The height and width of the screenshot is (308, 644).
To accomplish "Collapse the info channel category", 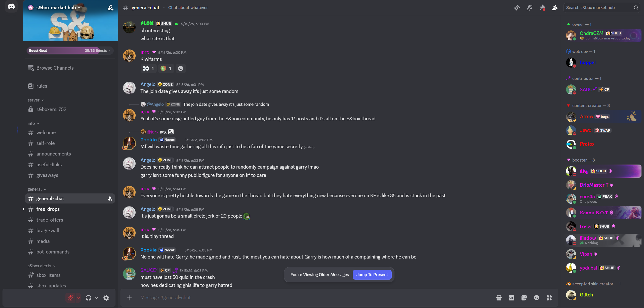I will (33, 123).
